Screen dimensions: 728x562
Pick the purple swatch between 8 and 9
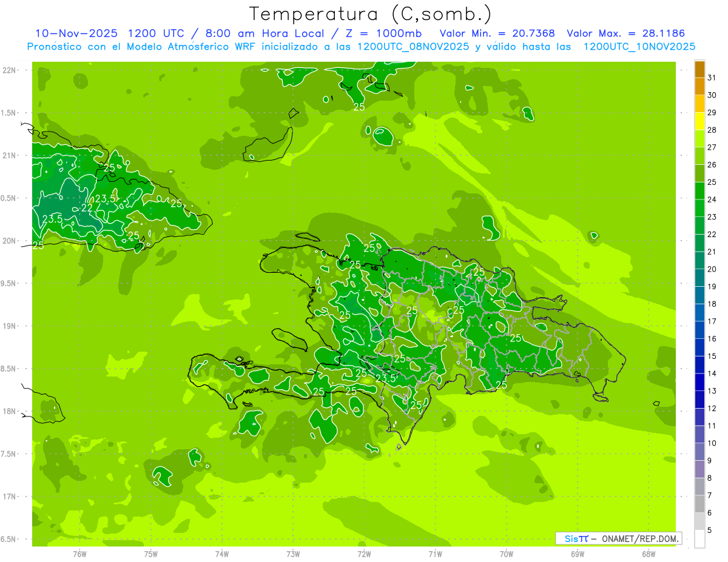[x=699, y=469]
